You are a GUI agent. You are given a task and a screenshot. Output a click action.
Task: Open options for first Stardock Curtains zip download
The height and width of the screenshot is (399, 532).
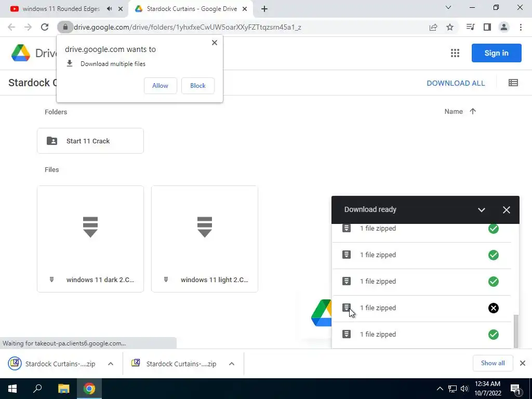[x=111, y=364]
